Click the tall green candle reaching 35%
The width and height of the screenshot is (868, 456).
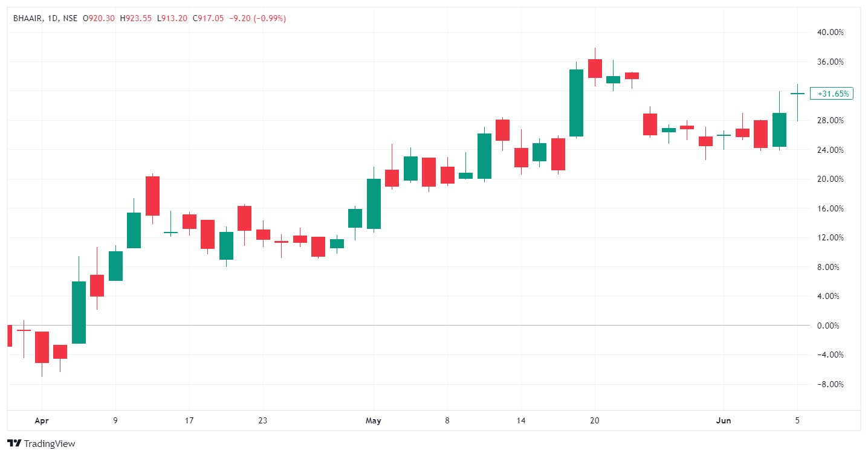tap(576, 103)
